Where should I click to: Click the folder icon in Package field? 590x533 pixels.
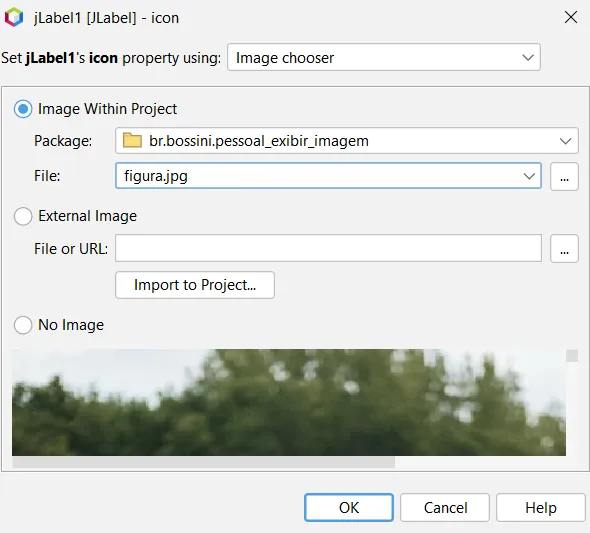pos(132,141)
